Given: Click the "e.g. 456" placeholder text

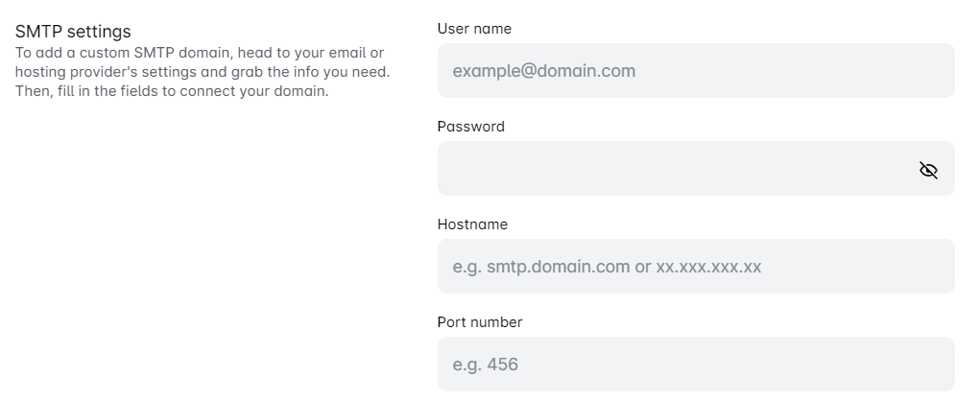Looking at the screenshot, I should [x=485, y=365].
